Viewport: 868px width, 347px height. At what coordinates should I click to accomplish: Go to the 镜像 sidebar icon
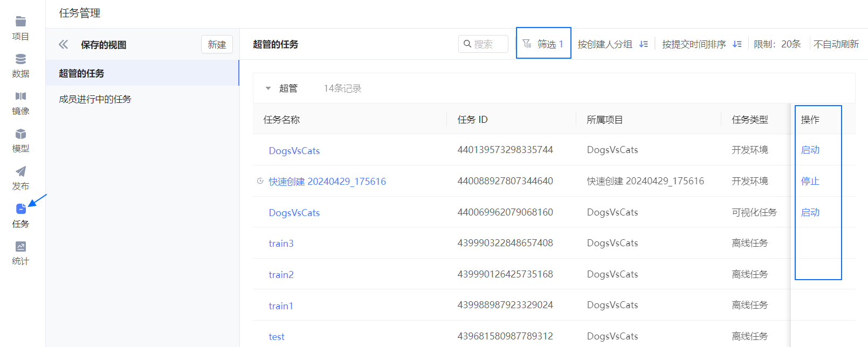click(x=20, y=103)
